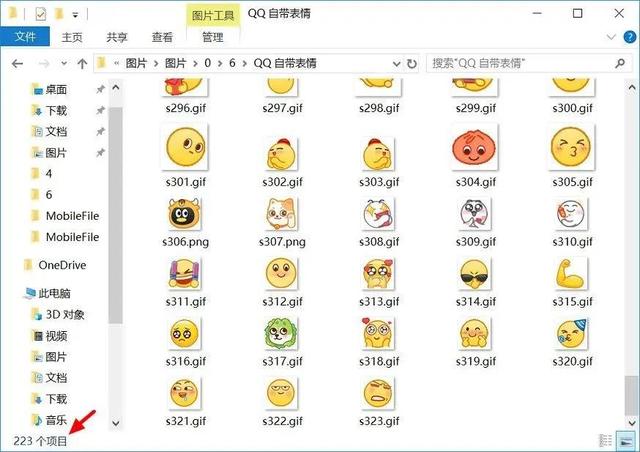Open the s301.gif emoji thumbnail
Screen dimensions: 640x452
tap(185, 147)
